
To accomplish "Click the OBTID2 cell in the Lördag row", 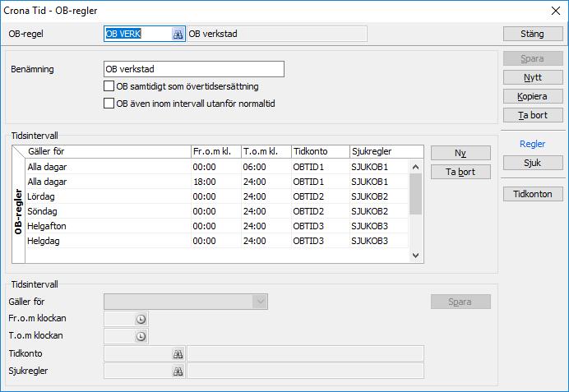I will tap(321, 196).
